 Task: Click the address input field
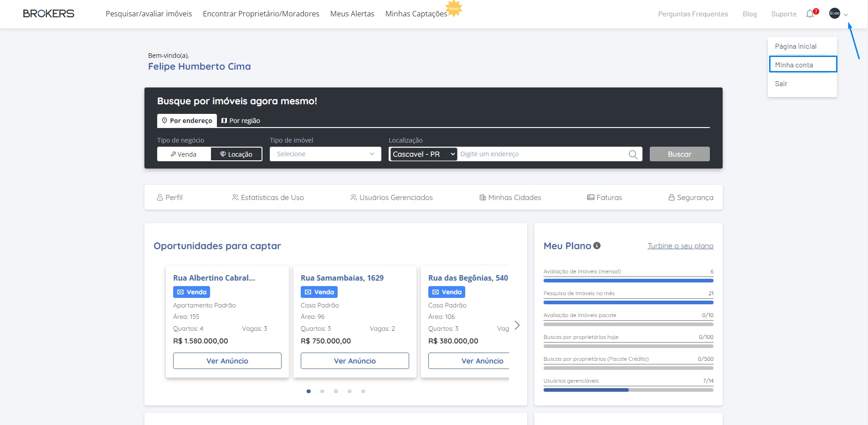tap(542, 154)
